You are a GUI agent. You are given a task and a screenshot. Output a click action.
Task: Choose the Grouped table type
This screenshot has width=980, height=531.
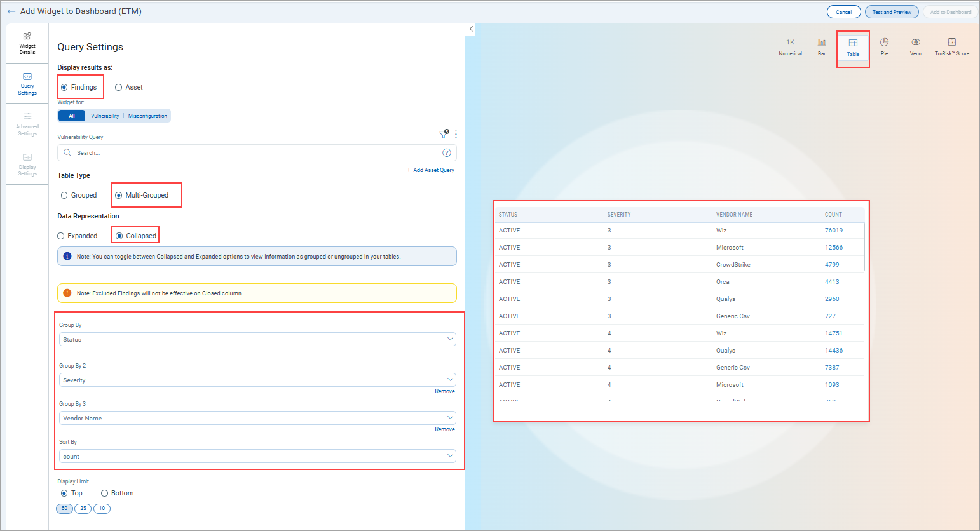tap(64, 195)
